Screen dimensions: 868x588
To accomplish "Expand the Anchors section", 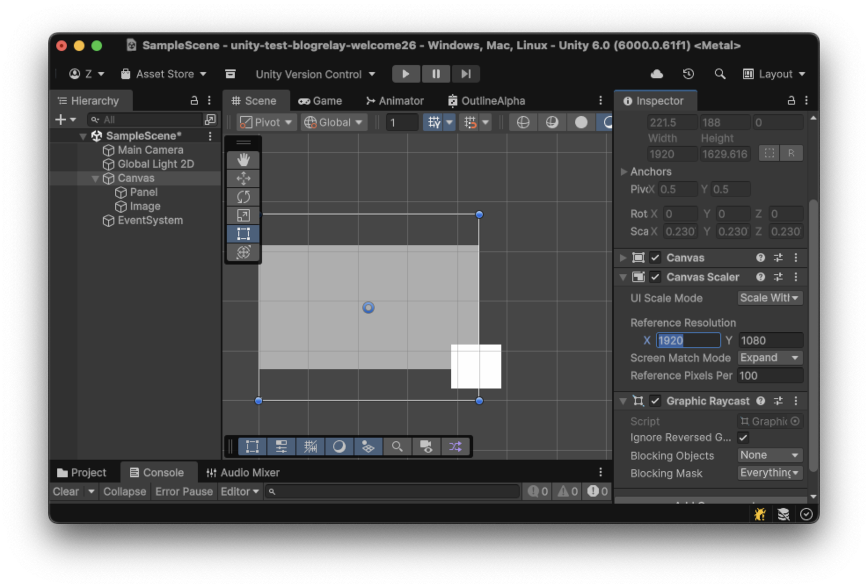I will 624,171.
